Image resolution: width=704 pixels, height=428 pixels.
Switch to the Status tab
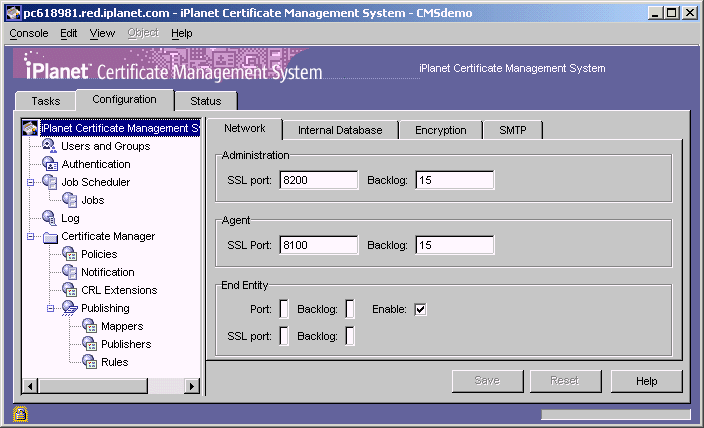pyautogui.click(x=206, y=101)
